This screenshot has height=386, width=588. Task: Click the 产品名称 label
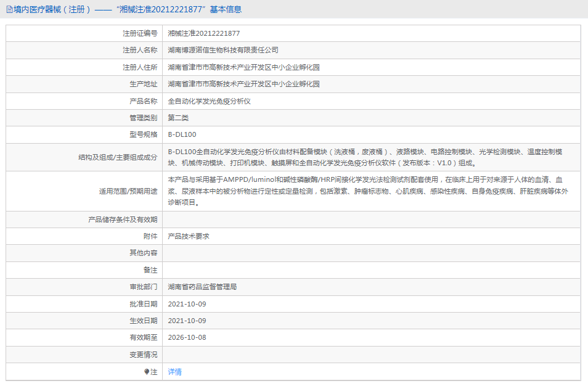[x=143, y=101]
